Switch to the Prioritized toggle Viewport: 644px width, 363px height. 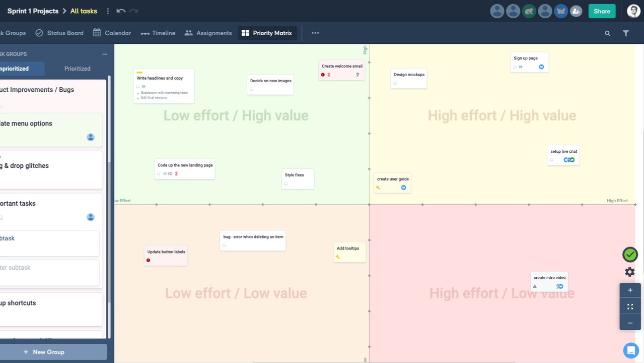click(77, 69)
